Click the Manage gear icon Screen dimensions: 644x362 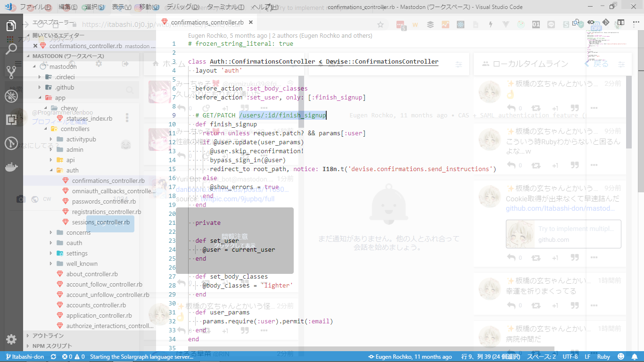[x=11, y=339]
